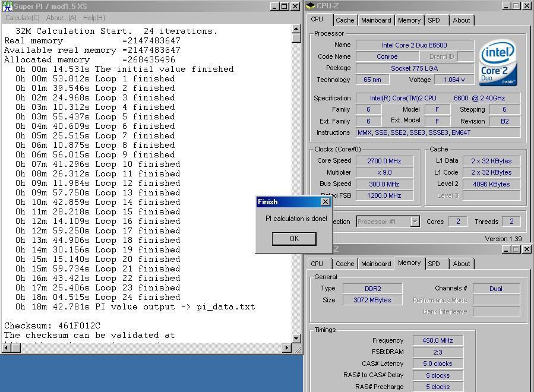Click the Name field 'Intel Core 2 Duo E6600'
The image size is (534, 392).
pyautogui.click(x=415, y=45)
